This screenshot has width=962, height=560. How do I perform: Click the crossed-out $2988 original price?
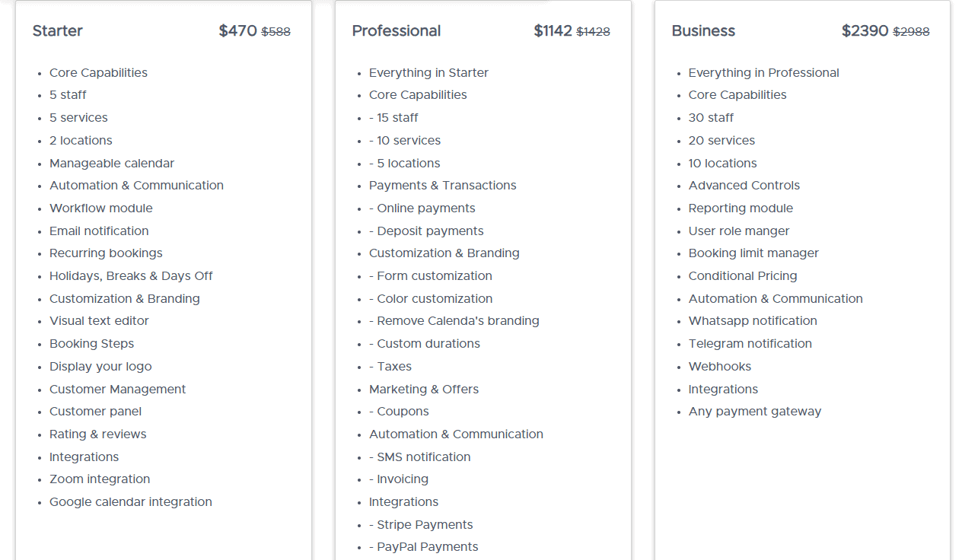(911, 32)
